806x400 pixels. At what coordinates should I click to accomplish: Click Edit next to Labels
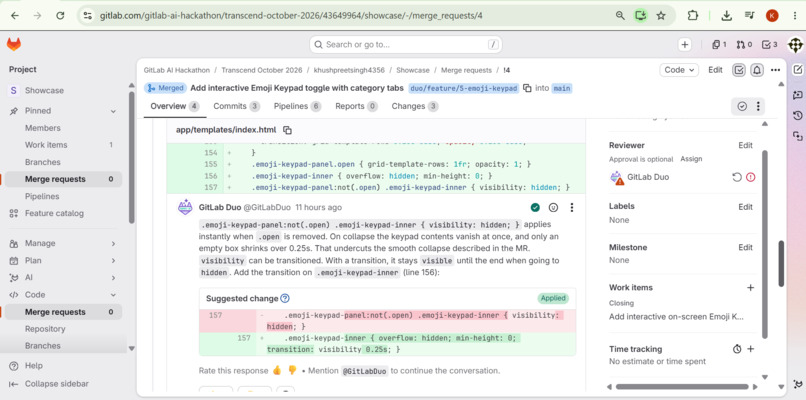pyautogui.click(x=745, y=207)
